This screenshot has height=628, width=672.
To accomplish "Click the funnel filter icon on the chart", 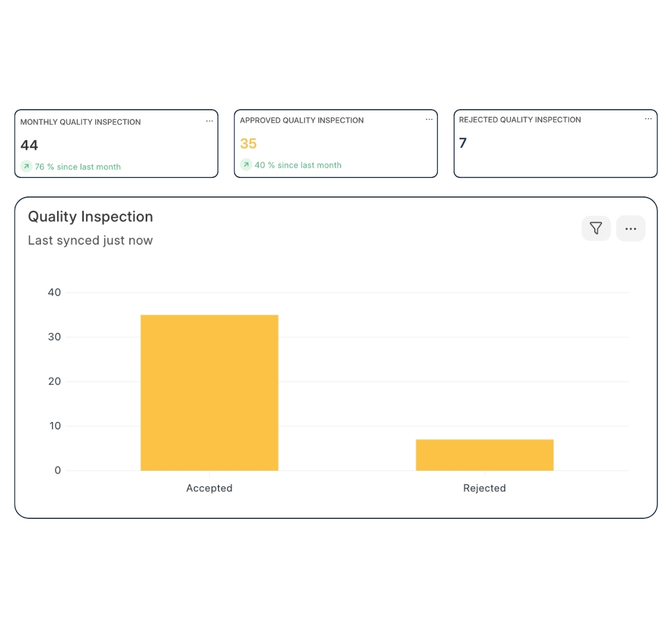I will 596,228.
